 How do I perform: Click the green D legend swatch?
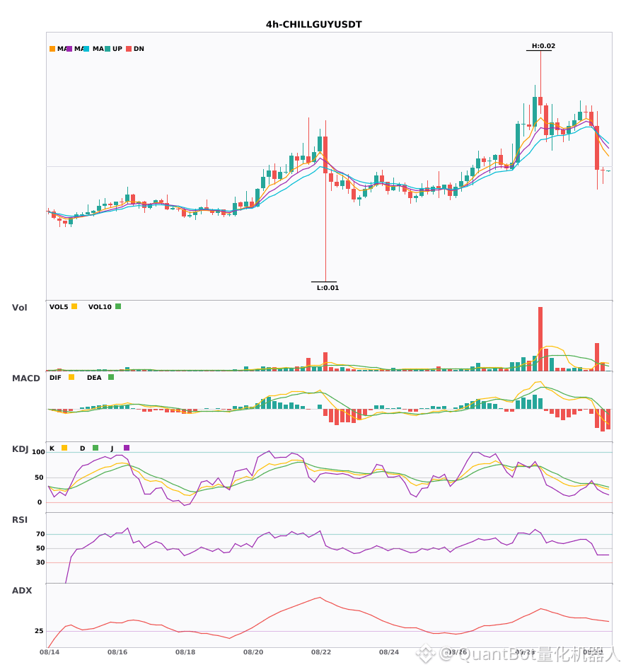click(x=95, y=448)
